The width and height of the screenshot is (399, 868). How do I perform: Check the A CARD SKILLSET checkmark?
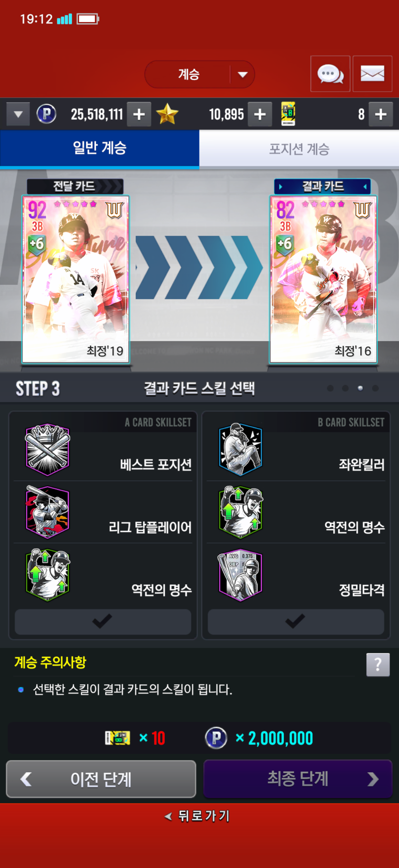103,621
